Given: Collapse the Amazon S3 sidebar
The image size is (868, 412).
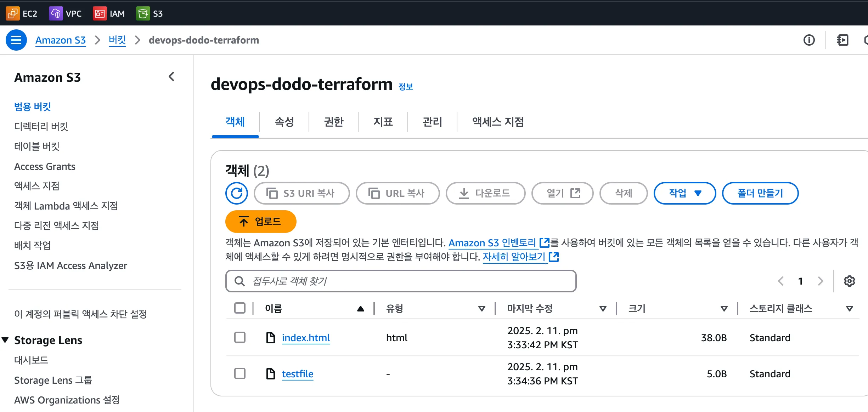Looking at the screenshot, I should 172,76.
